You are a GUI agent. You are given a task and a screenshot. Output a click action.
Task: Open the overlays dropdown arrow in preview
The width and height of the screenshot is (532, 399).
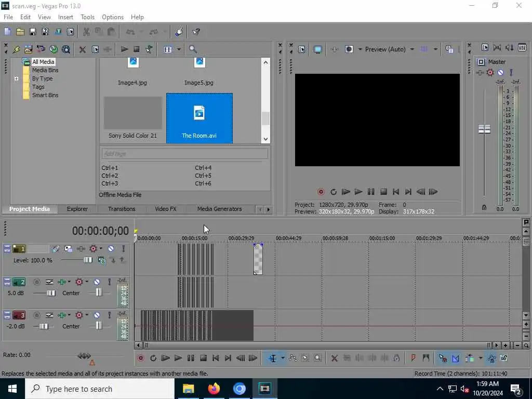pos(435,49)
